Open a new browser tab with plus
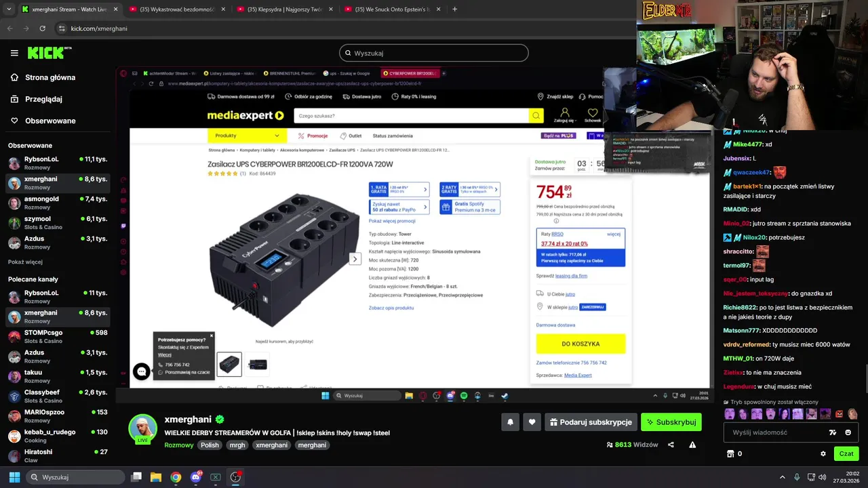Screen dimensions: 868x488 coord(454,9)
